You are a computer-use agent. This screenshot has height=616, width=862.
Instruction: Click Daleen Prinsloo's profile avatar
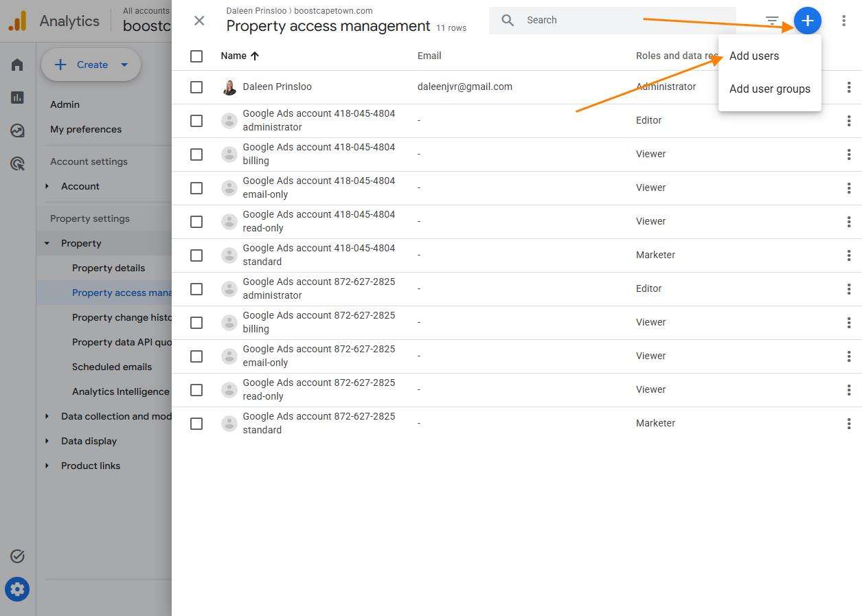229,87
